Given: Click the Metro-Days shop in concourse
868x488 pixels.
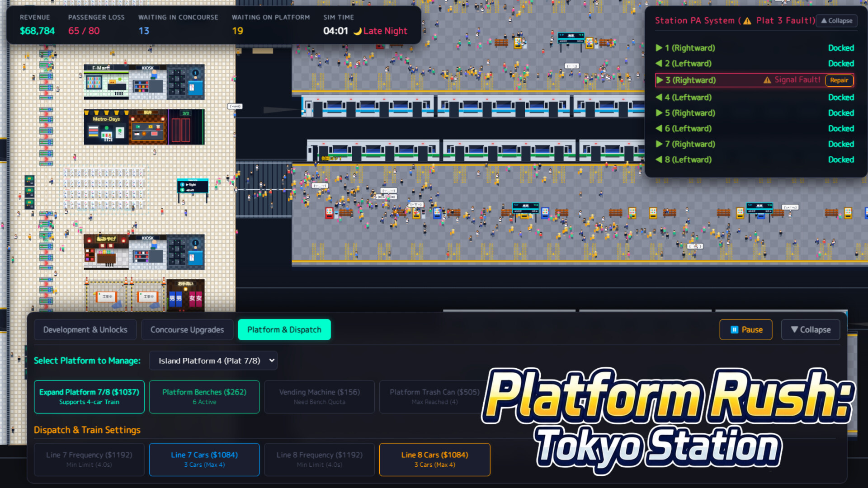Looking at the screenshot, I should [x=106, y=127].
